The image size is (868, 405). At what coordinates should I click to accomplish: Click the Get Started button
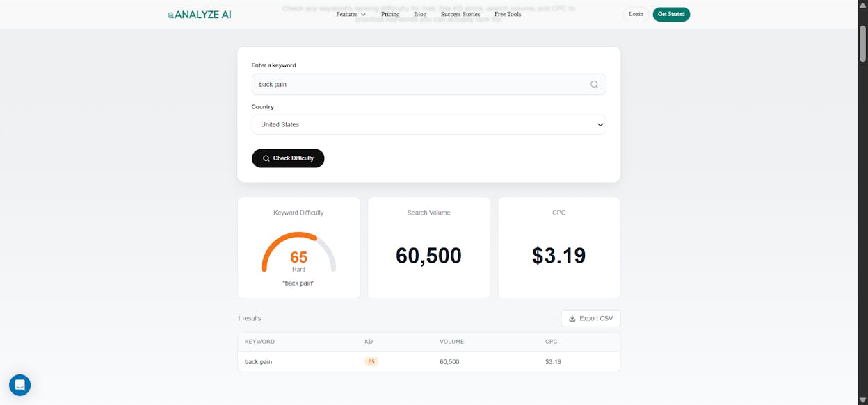click(671, 15)
